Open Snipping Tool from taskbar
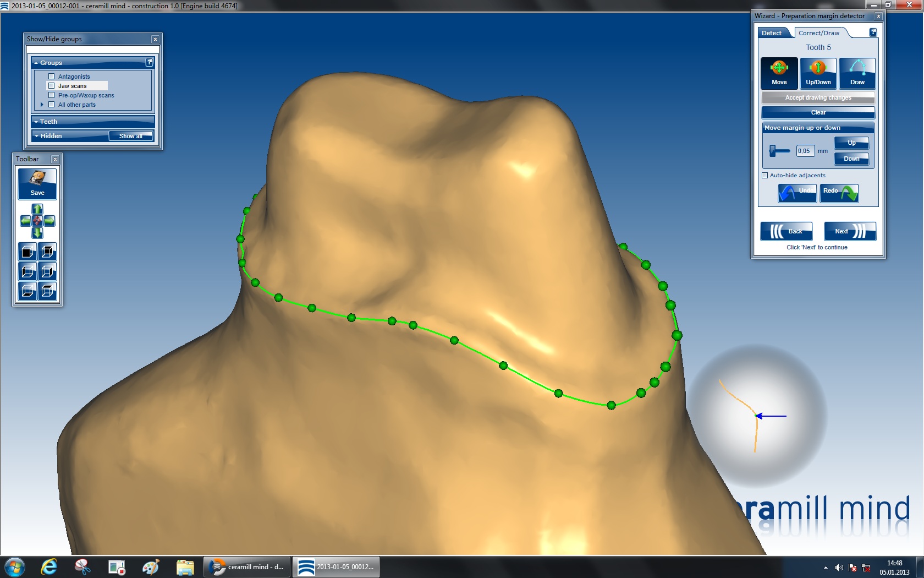 point(82,567)
